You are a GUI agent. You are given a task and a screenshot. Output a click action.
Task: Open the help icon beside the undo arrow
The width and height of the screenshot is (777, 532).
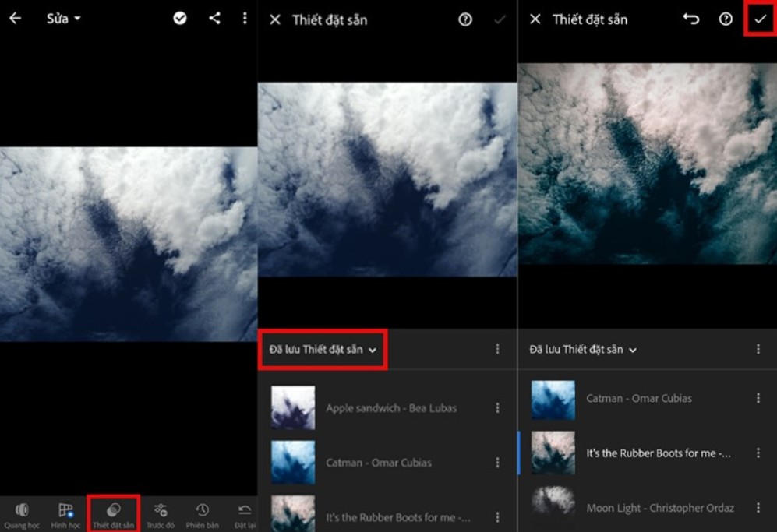point(726,19)
